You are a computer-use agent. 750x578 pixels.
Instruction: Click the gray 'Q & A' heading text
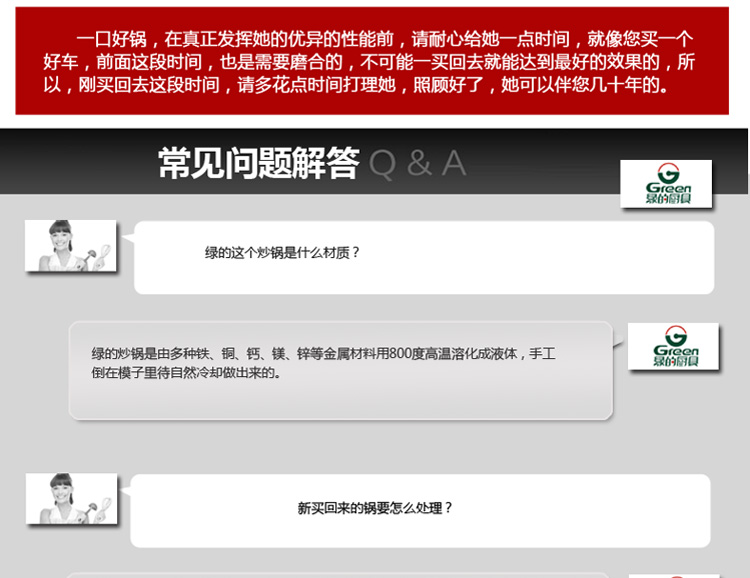tap(418, 164)
